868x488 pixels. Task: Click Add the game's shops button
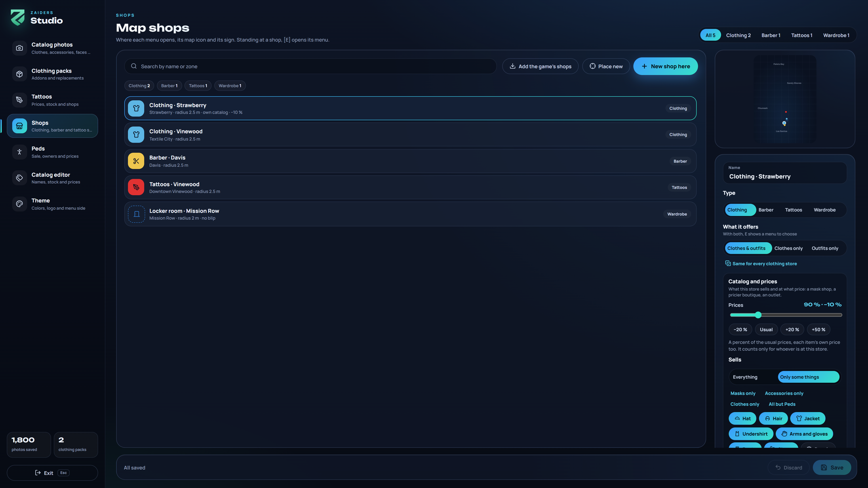point(540,66)
